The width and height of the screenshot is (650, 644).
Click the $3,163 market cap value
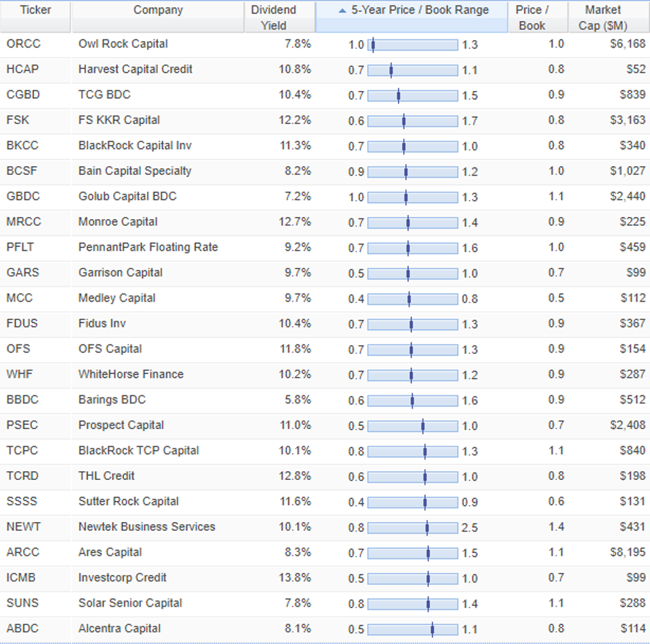point(628,120)
